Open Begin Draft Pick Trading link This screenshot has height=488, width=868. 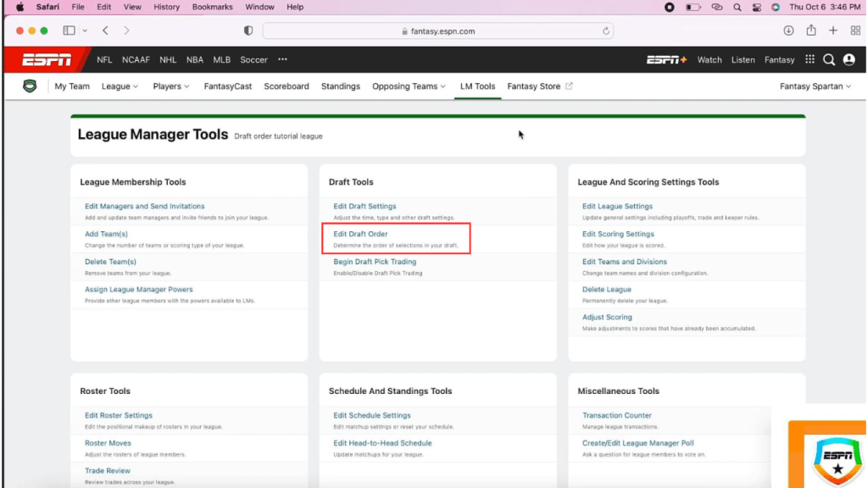(x=375, y=262)
